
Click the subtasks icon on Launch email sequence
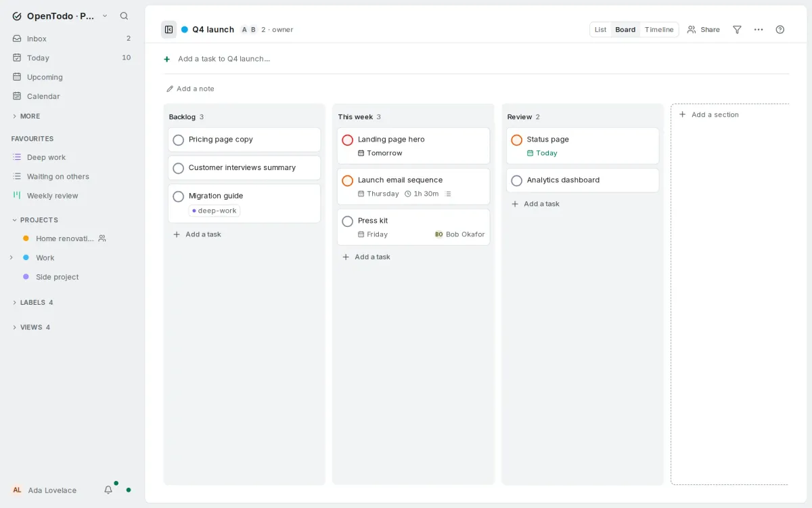click(448, 194)
